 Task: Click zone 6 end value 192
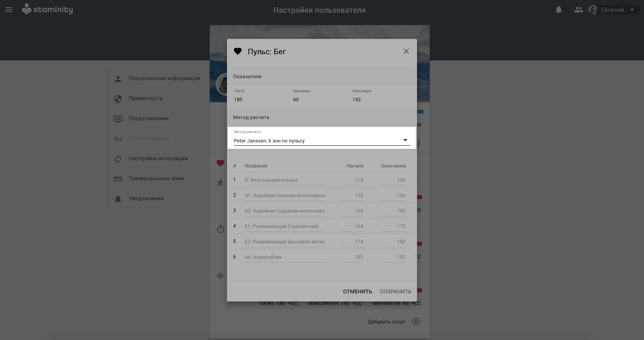[394, 257]
